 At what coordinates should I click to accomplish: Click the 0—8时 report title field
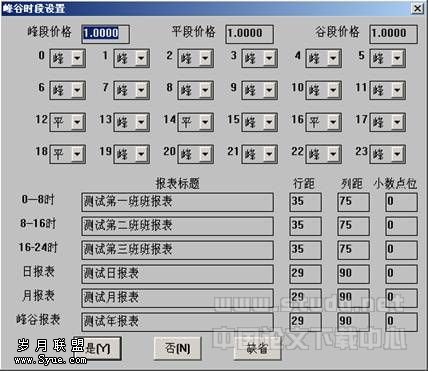(x=177, y=202)
